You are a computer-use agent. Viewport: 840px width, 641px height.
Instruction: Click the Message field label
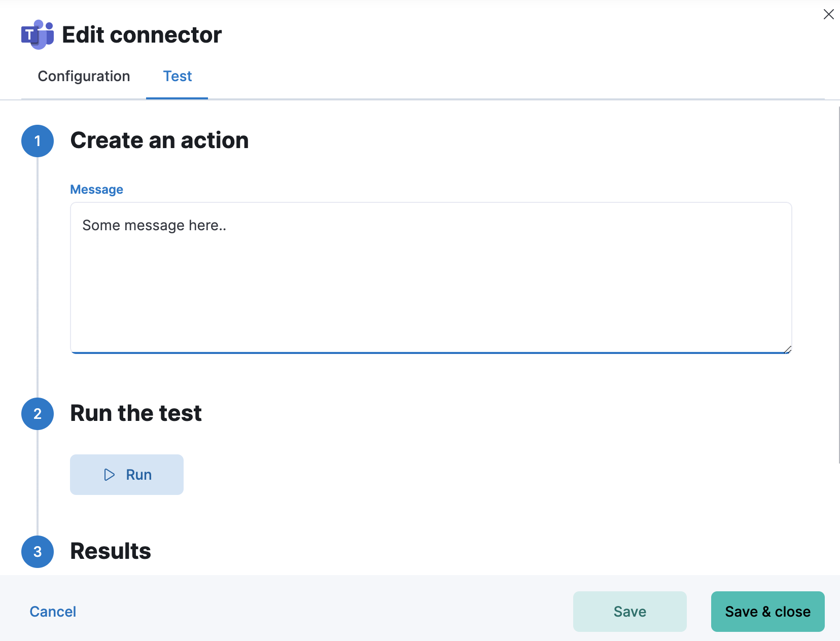pos(96,190)
